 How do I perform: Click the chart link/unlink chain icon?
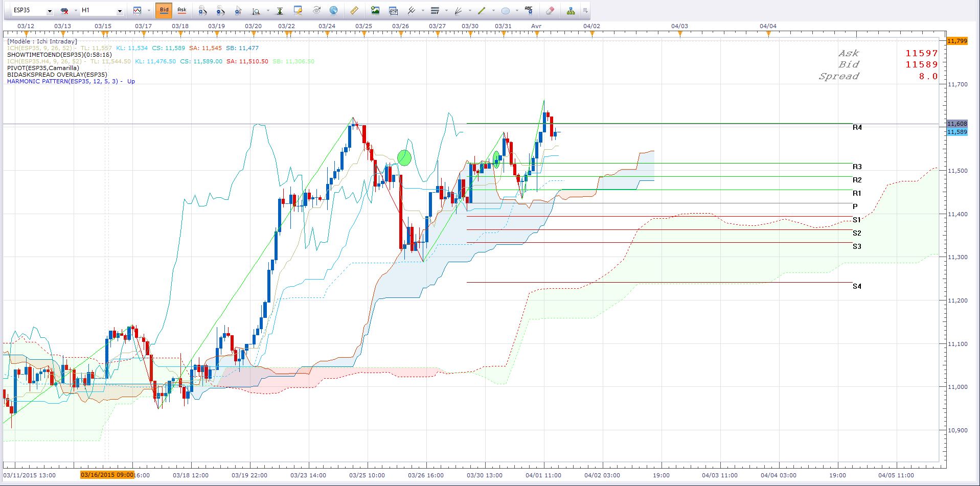pyautogui.click(x=64, y=10)
